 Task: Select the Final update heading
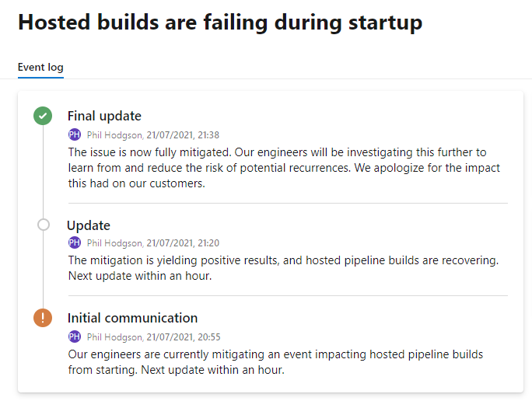click(104, 116)
